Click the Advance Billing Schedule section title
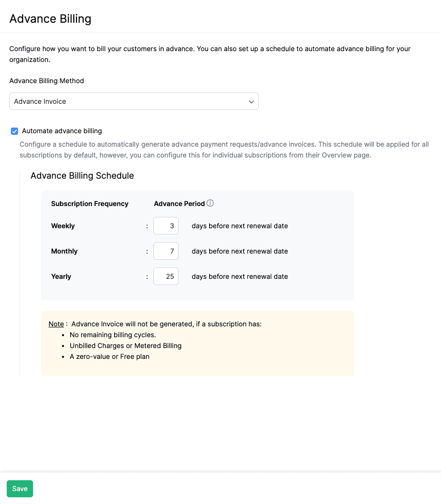441x504 pixels. click(82, 176)
